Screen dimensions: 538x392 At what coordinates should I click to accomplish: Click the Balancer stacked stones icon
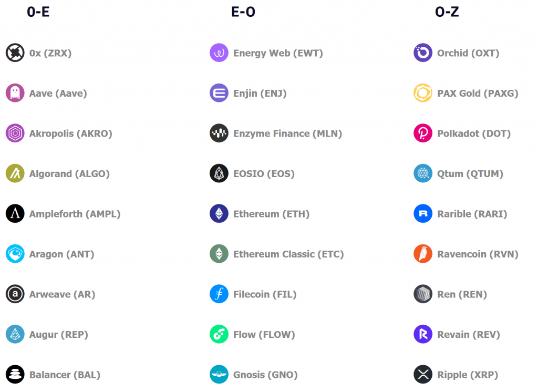click(x=15, y=374)
